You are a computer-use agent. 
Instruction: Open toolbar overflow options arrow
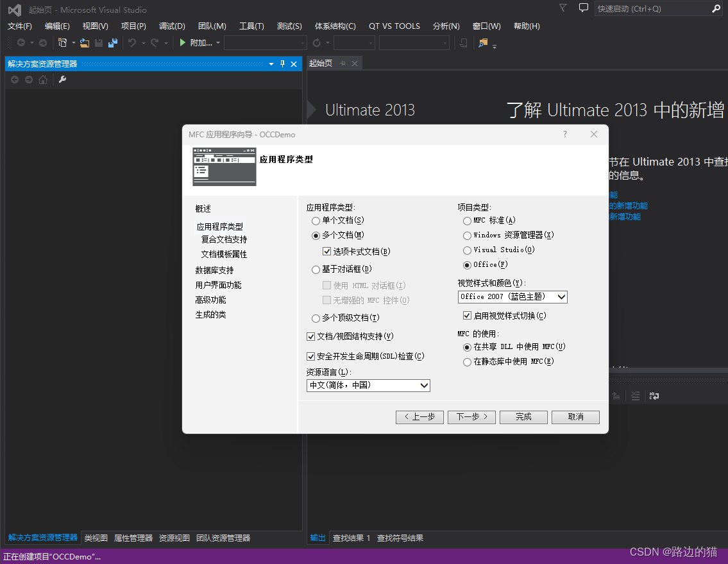[x=495, y=46]
